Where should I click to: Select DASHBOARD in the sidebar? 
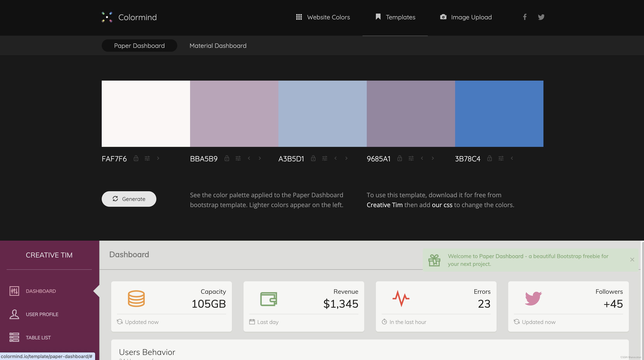(41, 291)
